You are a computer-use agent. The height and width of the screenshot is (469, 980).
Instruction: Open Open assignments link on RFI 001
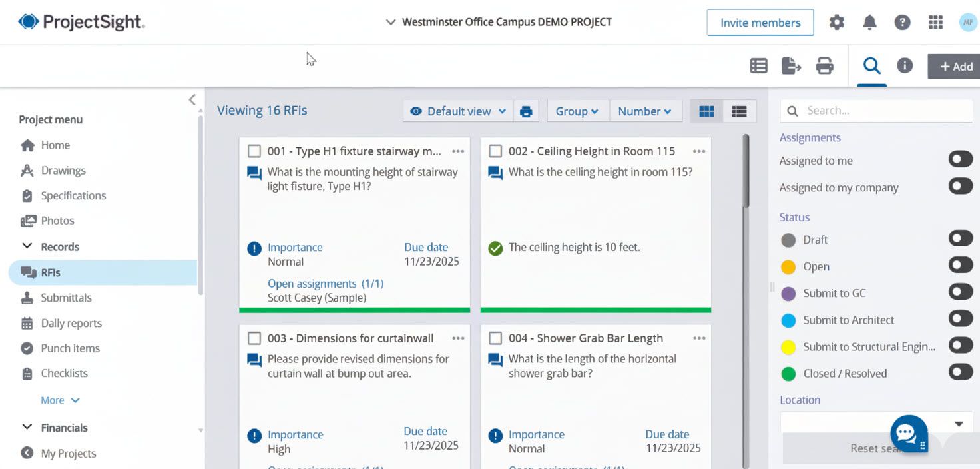coord(326,284)
